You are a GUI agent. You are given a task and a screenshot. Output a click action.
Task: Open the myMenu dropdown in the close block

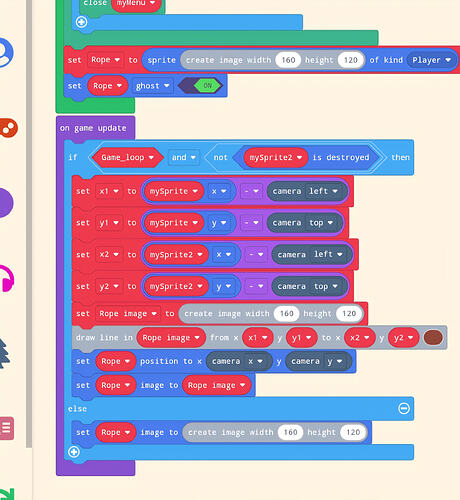(136, 3)
